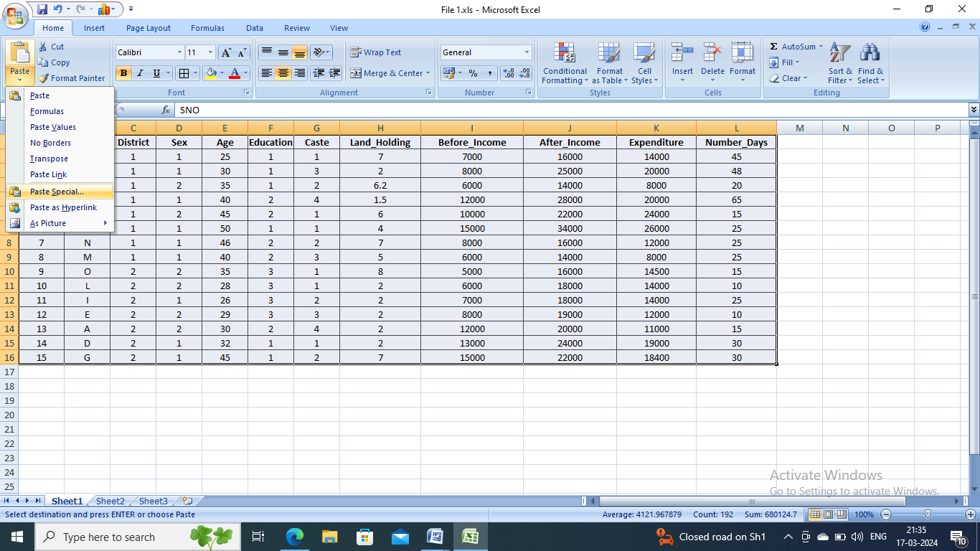Screen dimensions: 980x551
Task: Open the General number format dropdown
Action: pos(527,52)
